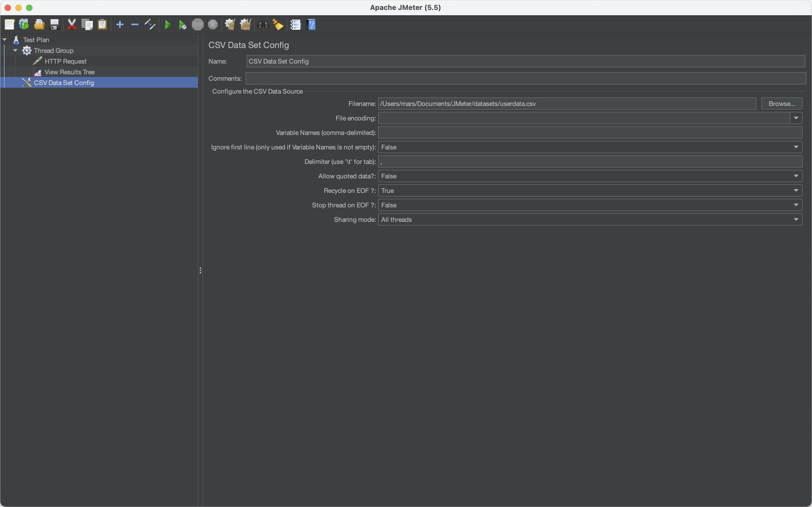This screenshot has width=812, height=507.
Task: Click the View Results Tree chart icon
Action: pyautogui.click(x=37, y=72)
